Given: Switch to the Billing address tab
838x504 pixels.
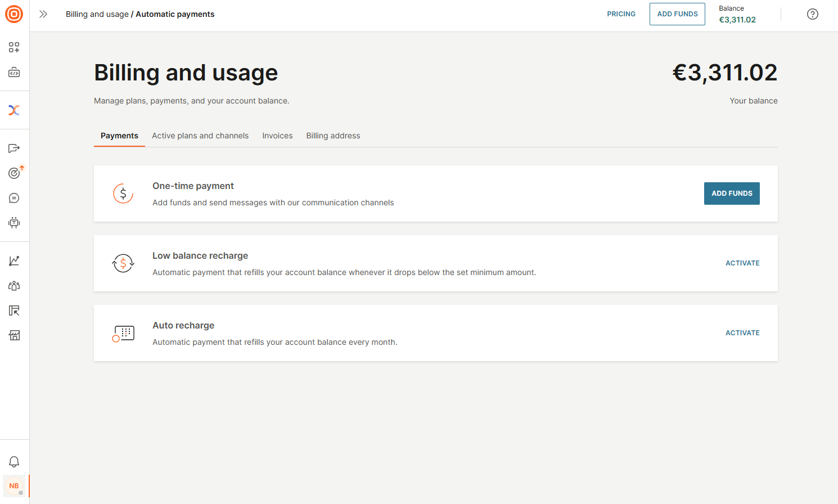Looking at the screenshot, I should click(x=333, y=136).
